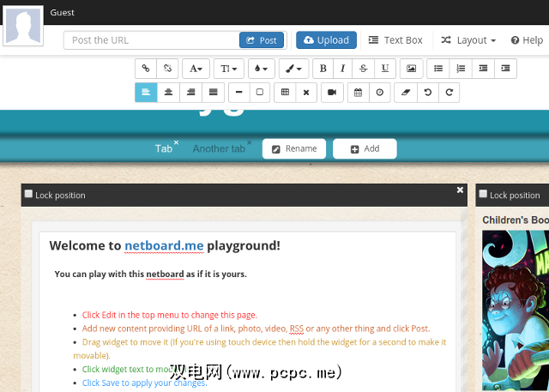
Task: Select the 'Tab' tab
Action: [x=163, y=148]
